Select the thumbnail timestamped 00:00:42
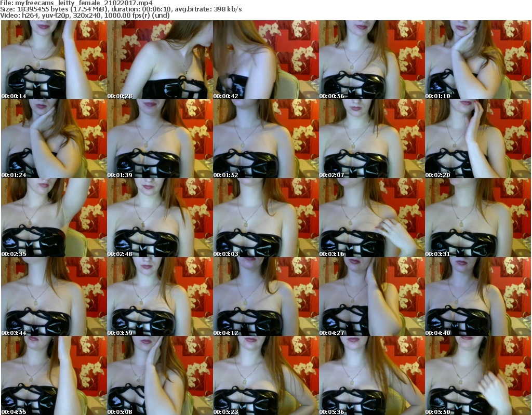This screenshot has height=415, width=532. [x=266, y=60]
